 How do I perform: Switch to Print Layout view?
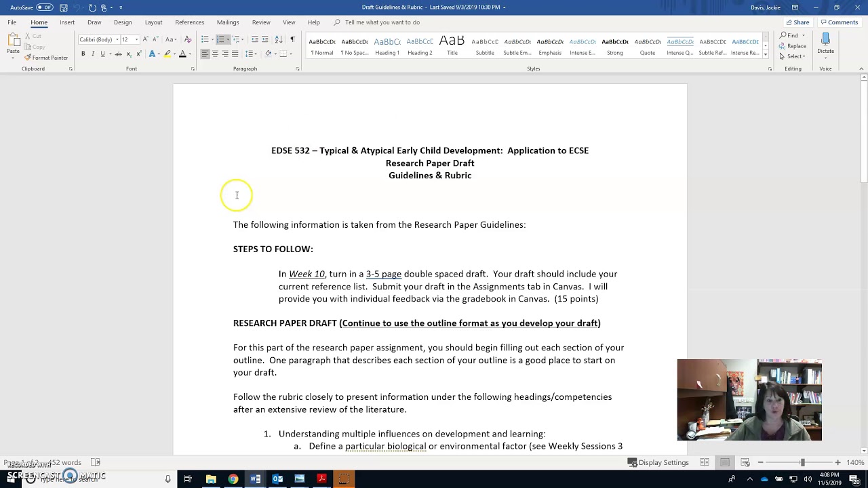pos(724,462)
